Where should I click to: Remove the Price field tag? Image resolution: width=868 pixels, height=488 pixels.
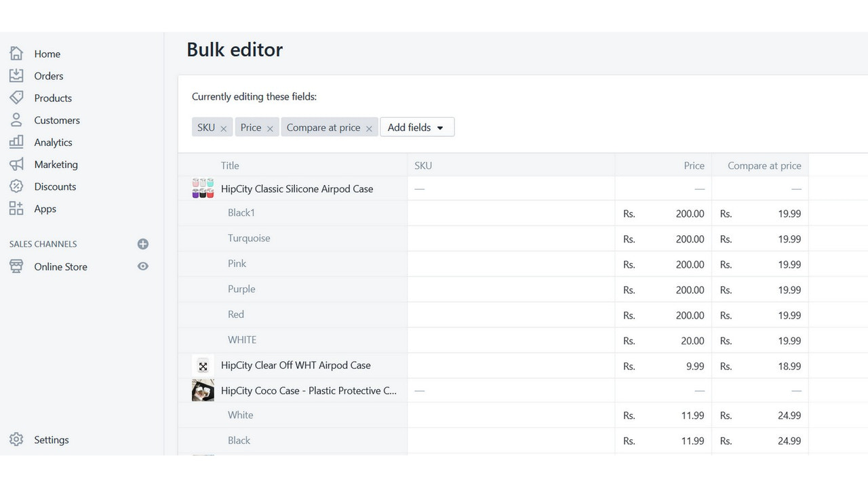tap(269, 127)
